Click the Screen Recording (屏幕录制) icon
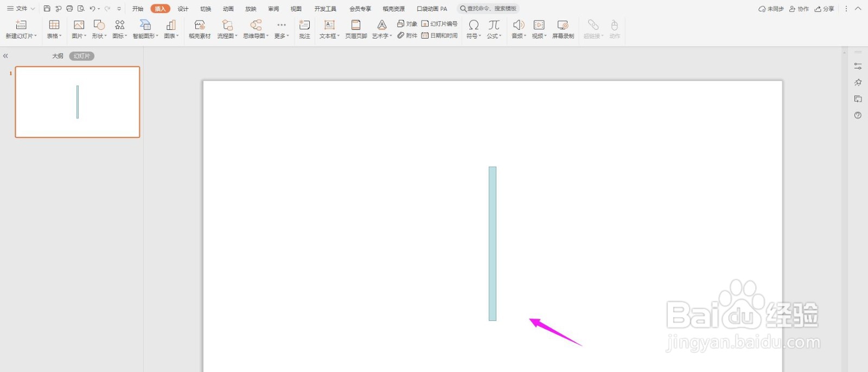This screenshot has width=868, height=372. tap(563, 25)
